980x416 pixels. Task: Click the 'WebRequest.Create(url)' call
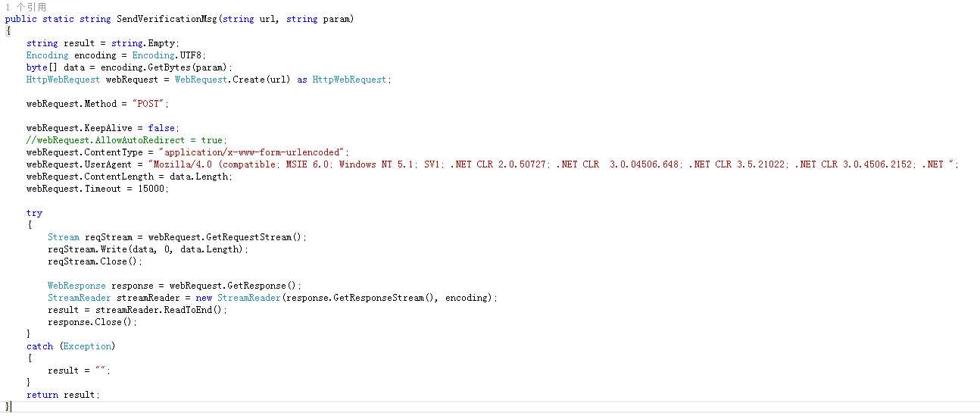[233, 80]
